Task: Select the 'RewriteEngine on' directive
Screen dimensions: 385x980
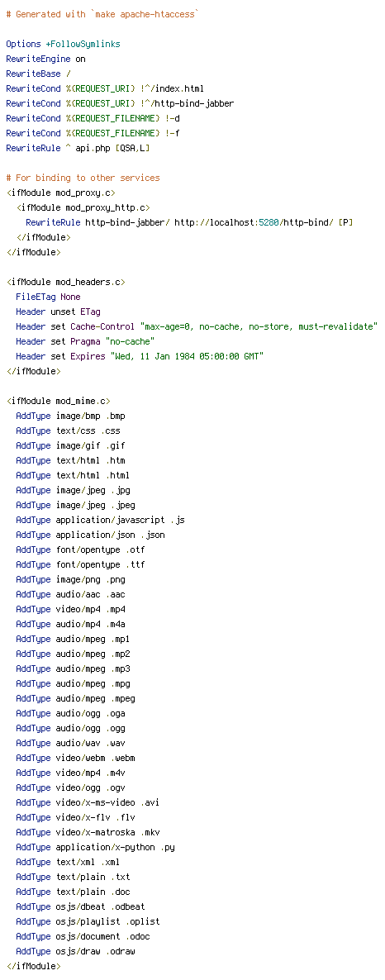Action: (45, 59)
